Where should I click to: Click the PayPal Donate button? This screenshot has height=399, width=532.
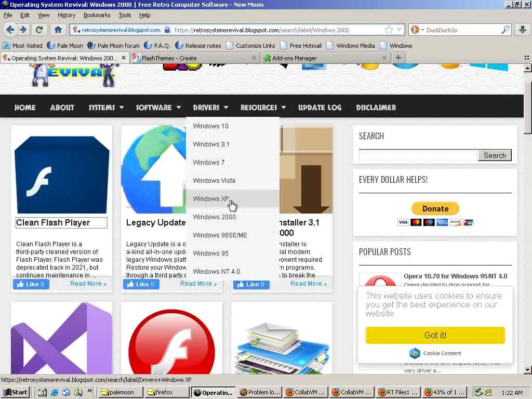(x=435, y=209)
